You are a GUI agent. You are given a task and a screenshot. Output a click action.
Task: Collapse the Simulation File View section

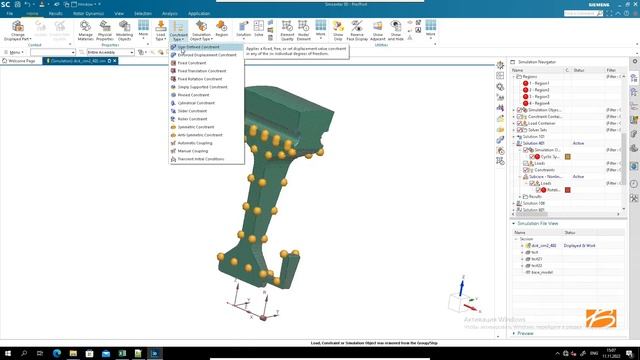point(514,224)
